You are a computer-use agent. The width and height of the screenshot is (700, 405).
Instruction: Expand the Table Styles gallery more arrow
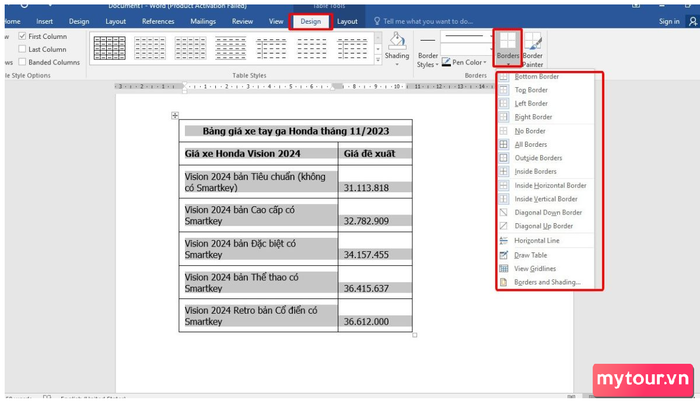pos(378,60)
